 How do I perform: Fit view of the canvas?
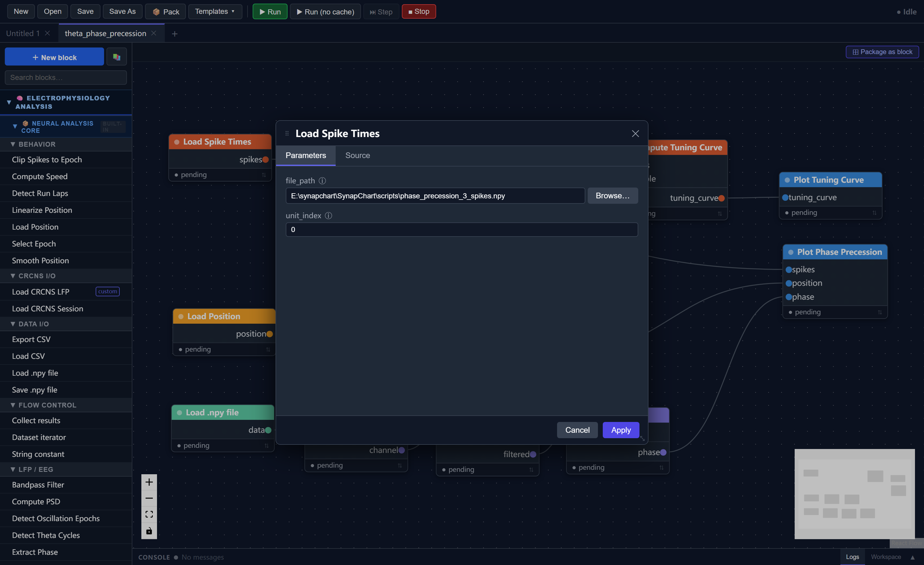tap(149, 515)
